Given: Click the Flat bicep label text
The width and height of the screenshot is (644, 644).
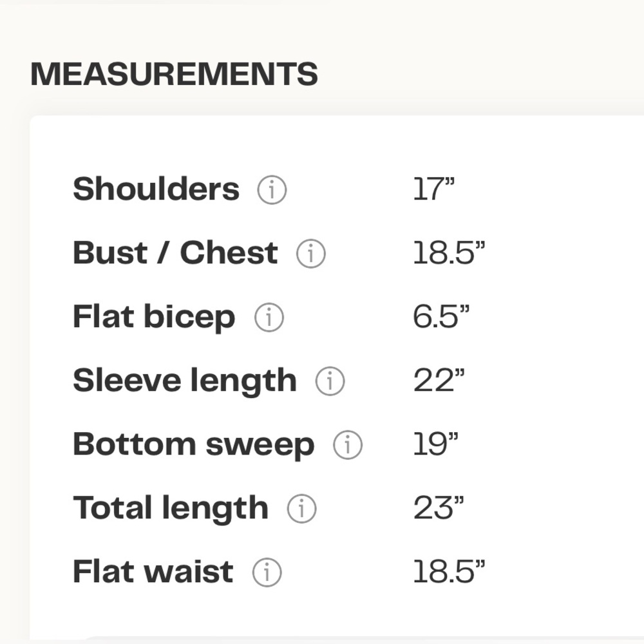Looking at the screenshot, I should click(154, 317).
